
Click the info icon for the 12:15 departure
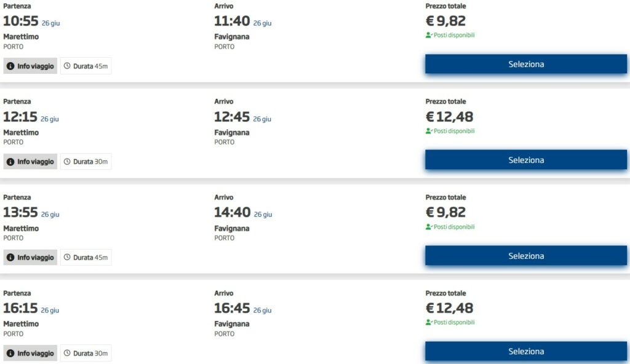[10, 162]
